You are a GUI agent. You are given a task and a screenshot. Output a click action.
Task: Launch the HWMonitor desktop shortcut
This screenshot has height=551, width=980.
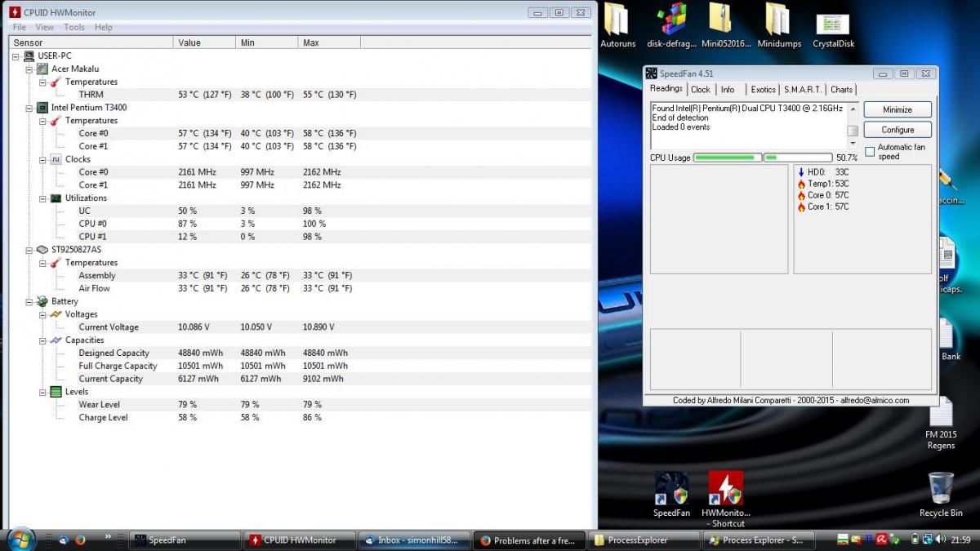click(x=726, y=498)
